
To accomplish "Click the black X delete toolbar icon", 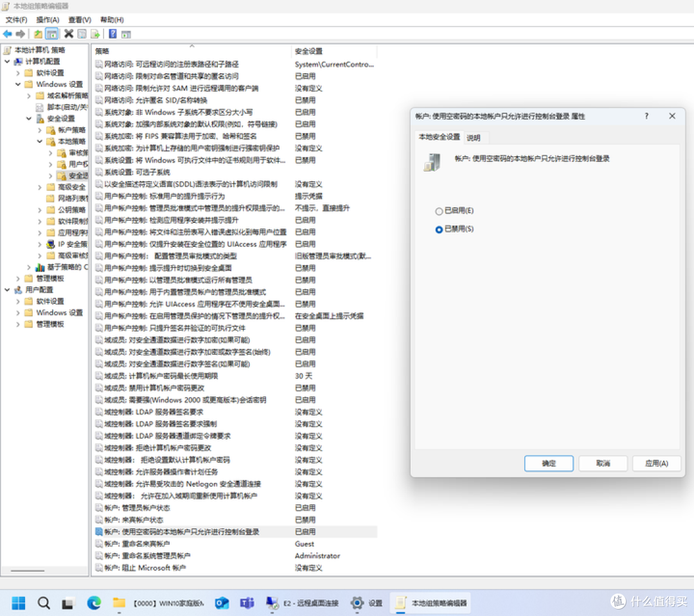I will click(x=69, y=33).
